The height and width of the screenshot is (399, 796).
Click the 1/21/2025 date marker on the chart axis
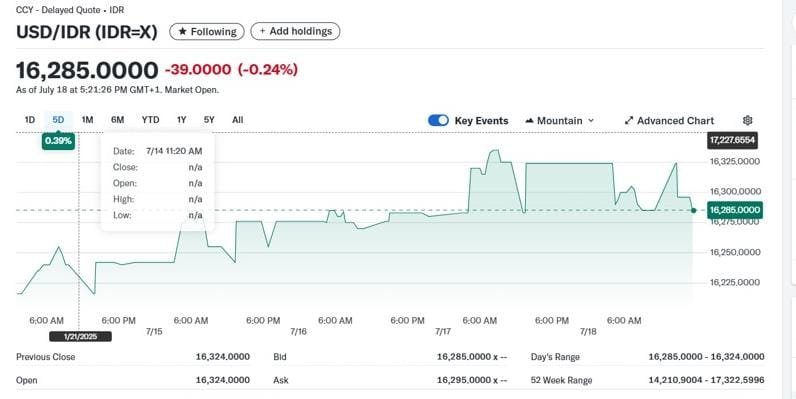tap(80, 337)
